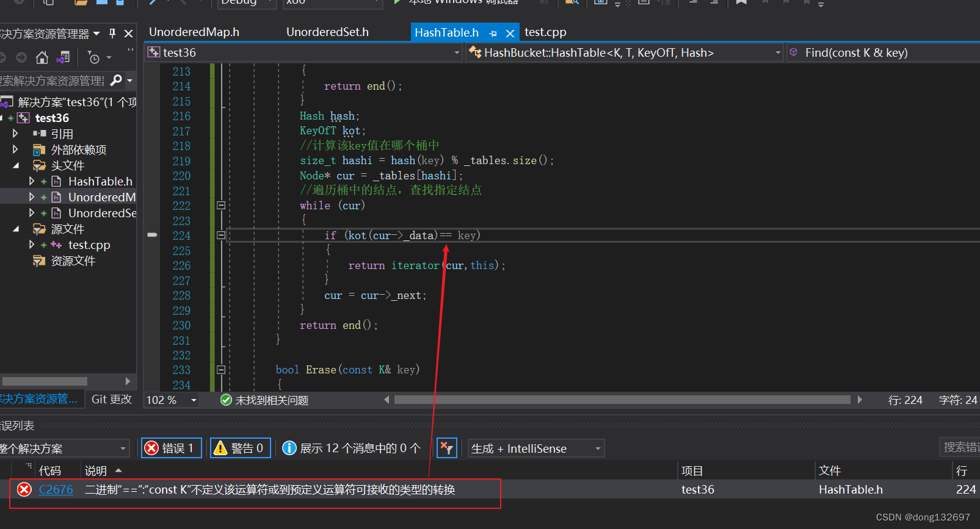
Task: Toggle the 错误 1 errors filter
Action: [172, 448]
